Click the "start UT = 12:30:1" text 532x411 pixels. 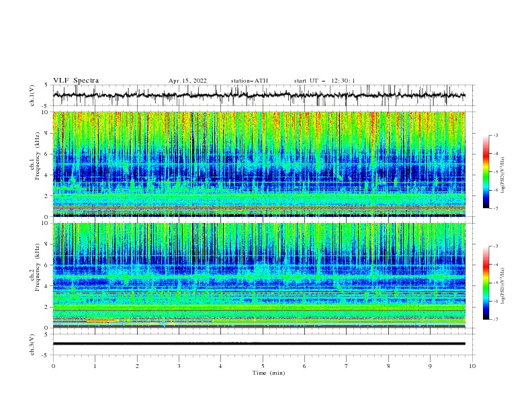coord(324,81)
